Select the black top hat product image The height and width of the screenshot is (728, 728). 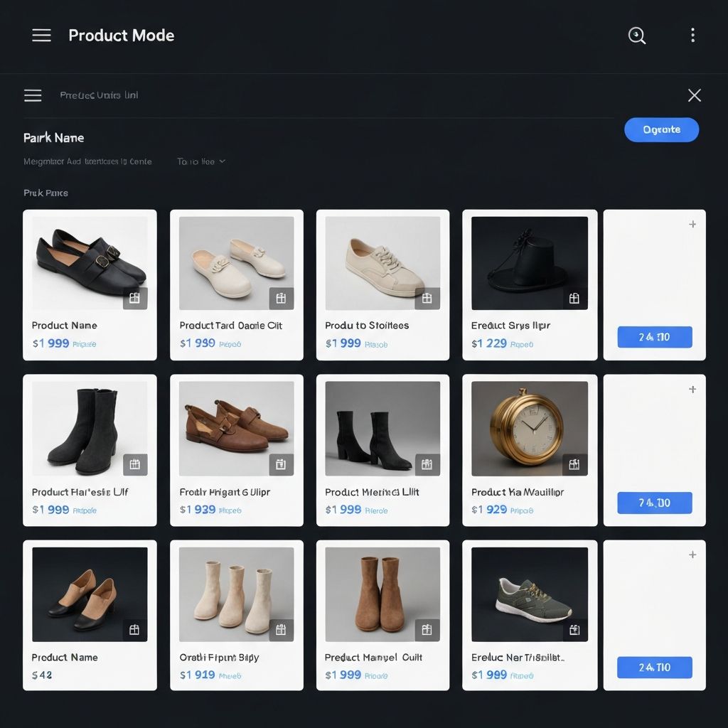coord(529,263)
